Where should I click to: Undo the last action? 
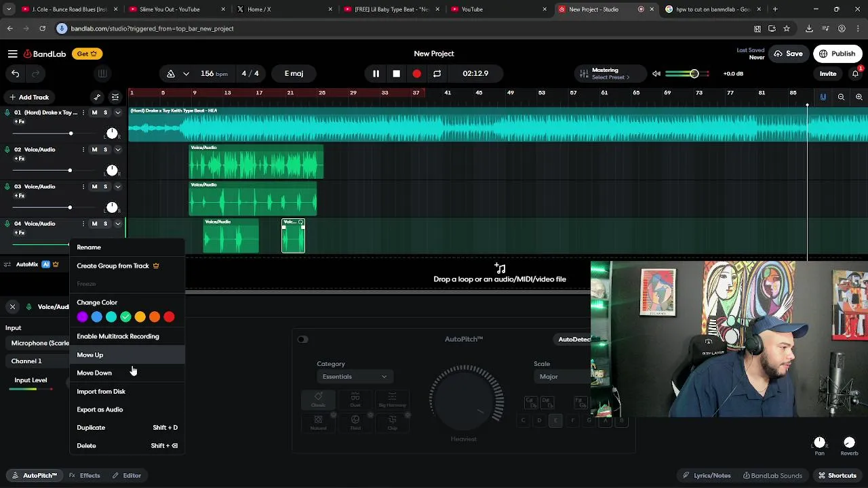pos(15,73)
